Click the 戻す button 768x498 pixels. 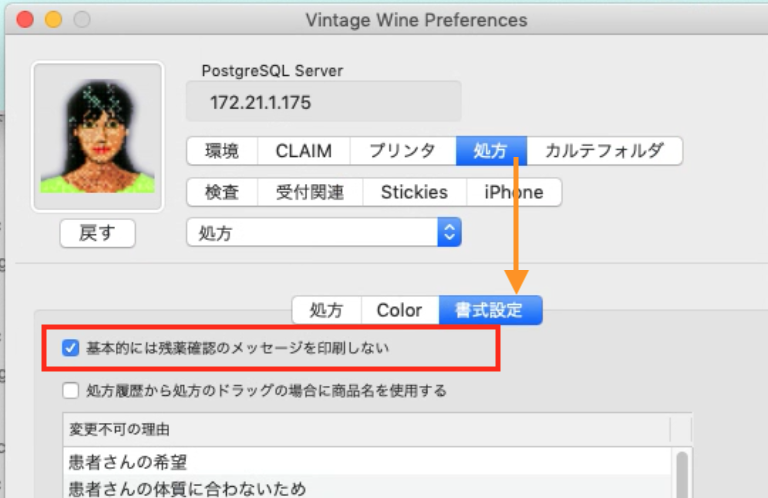tap(97, 233)
